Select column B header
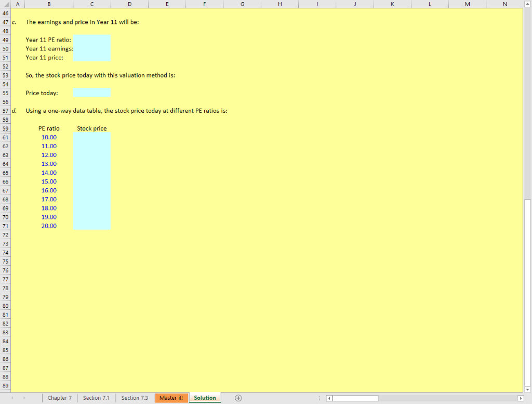Screen dimensions: 532x404 (x=49, y=4)
